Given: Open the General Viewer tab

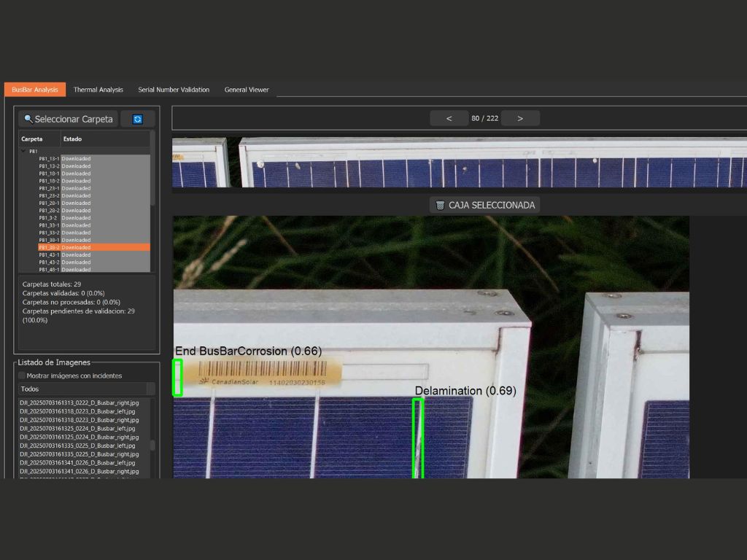Looking at the screenshot, I should 247,90.
